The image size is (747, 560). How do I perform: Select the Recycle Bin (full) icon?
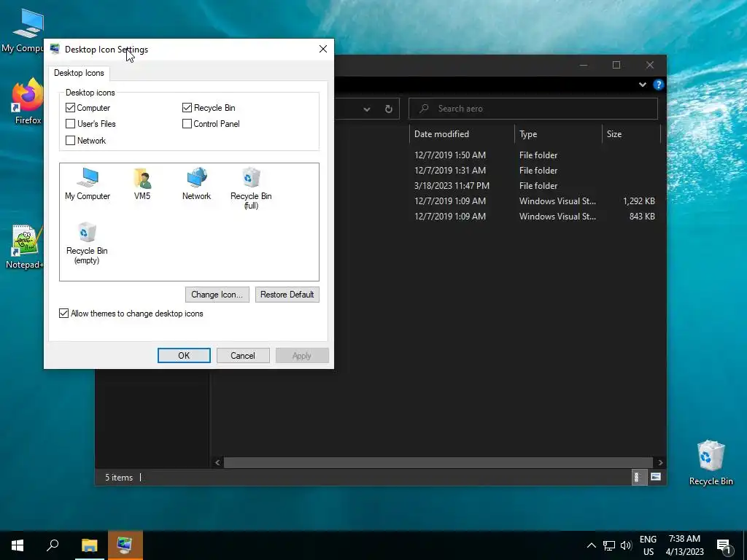(x=251, y=188)
